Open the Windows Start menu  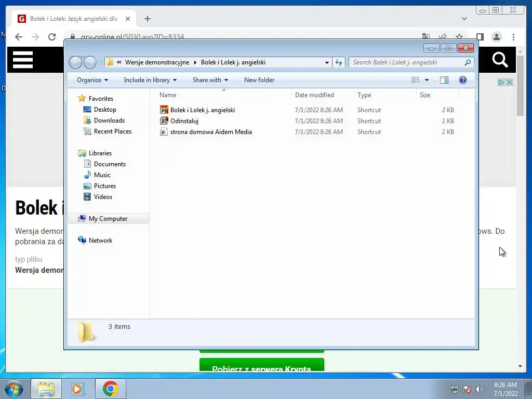[x=14, y=389]
